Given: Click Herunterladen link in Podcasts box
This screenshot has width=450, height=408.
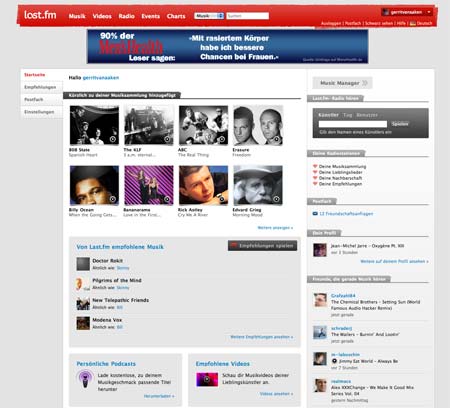Looking at the screenshot, I should click(x=159, y=396).
